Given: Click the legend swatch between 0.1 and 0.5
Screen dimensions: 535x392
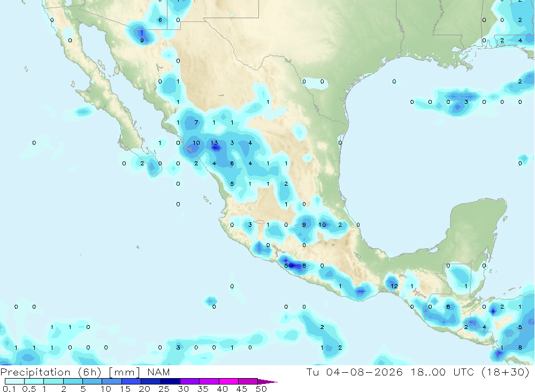Looking at the screenshot, I should (14, 381).
